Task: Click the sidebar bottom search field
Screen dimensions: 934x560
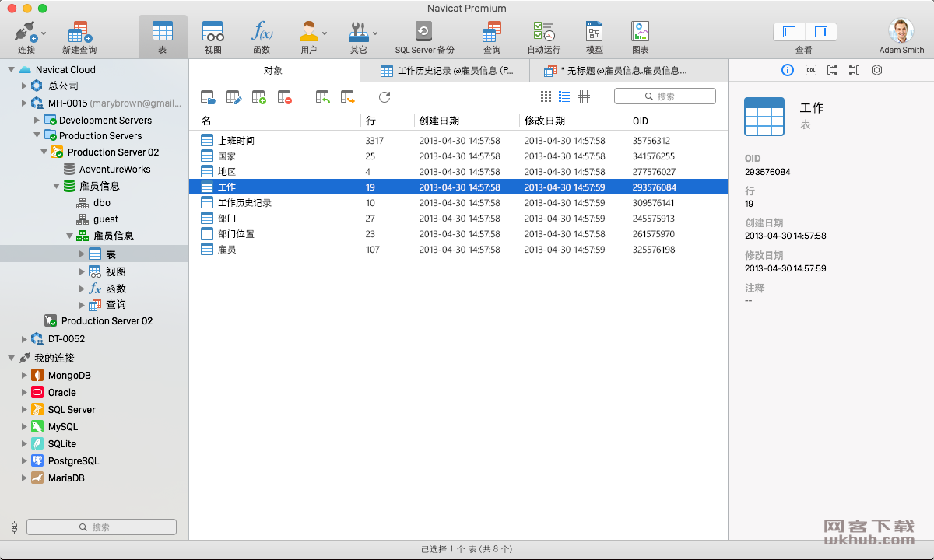Action: (x=101, y=527)
